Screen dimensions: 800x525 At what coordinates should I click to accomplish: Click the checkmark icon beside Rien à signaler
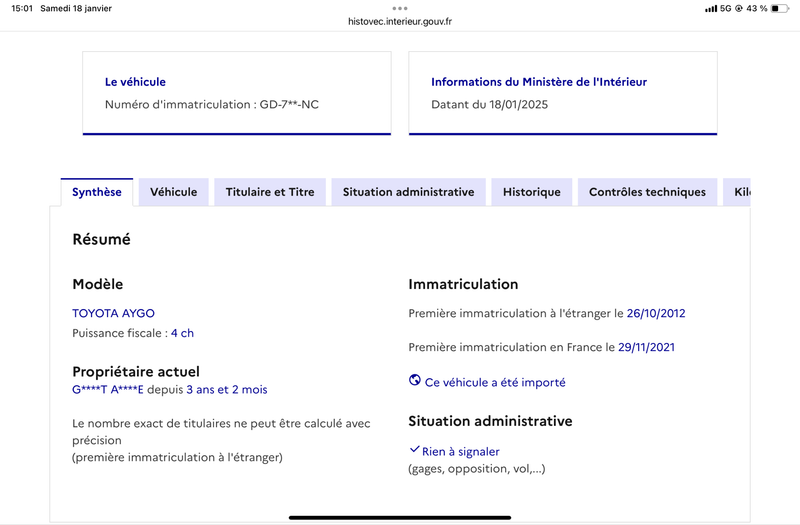[x=414, y=449]
